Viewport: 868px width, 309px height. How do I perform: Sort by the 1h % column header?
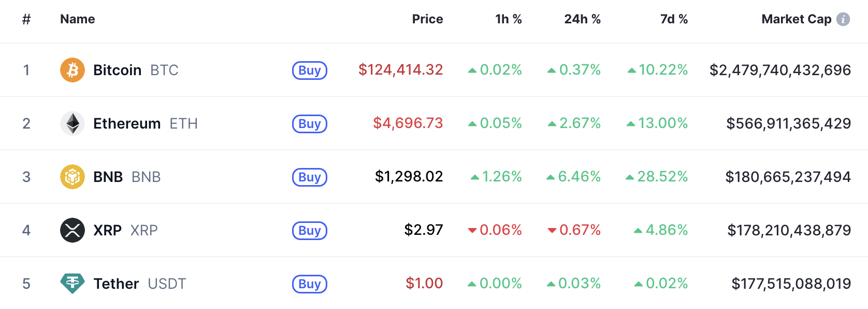pyautogui.click(x=508, y=19)
